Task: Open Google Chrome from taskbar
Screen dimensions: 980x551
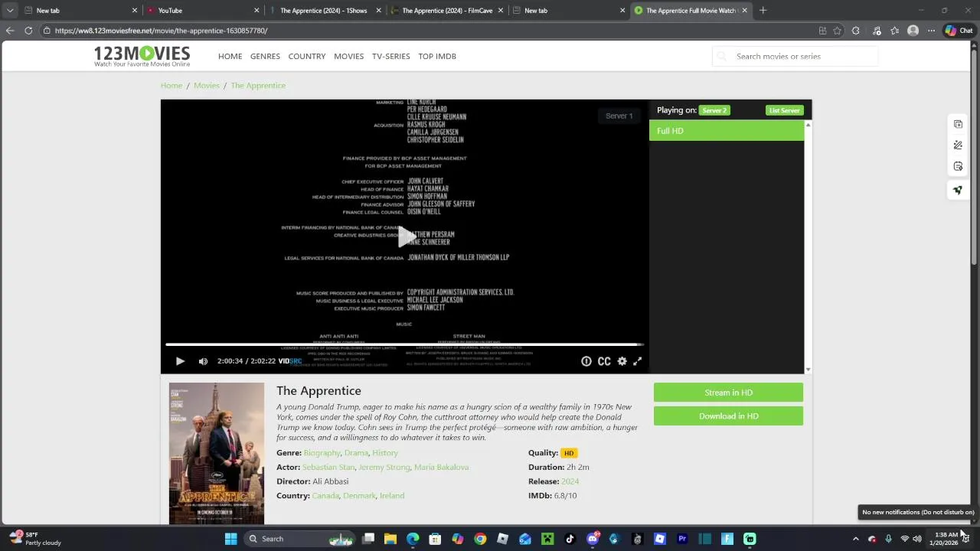Action: (480, 539)
